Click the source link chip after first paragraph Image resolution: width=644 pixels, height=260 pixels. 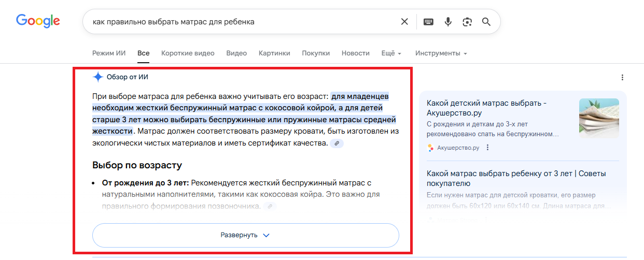pos(337,143)
